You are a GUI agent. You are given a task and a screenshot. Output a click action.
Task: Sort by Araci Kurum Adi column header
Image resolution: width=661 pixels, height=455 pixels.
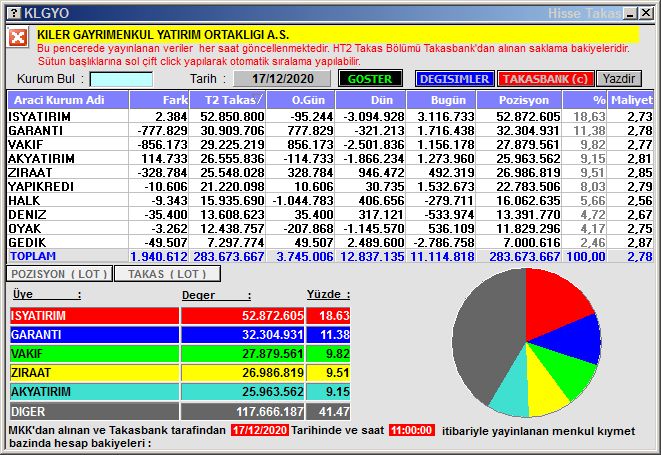[x=68, y=100]
